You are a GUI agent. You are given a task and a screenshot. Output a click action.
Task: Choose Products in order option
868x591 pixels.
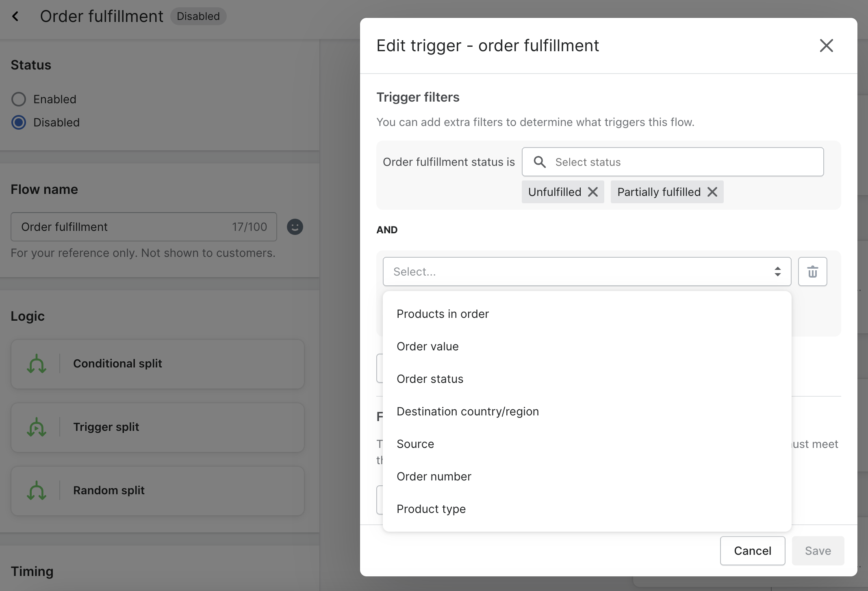tap(443, 314)
